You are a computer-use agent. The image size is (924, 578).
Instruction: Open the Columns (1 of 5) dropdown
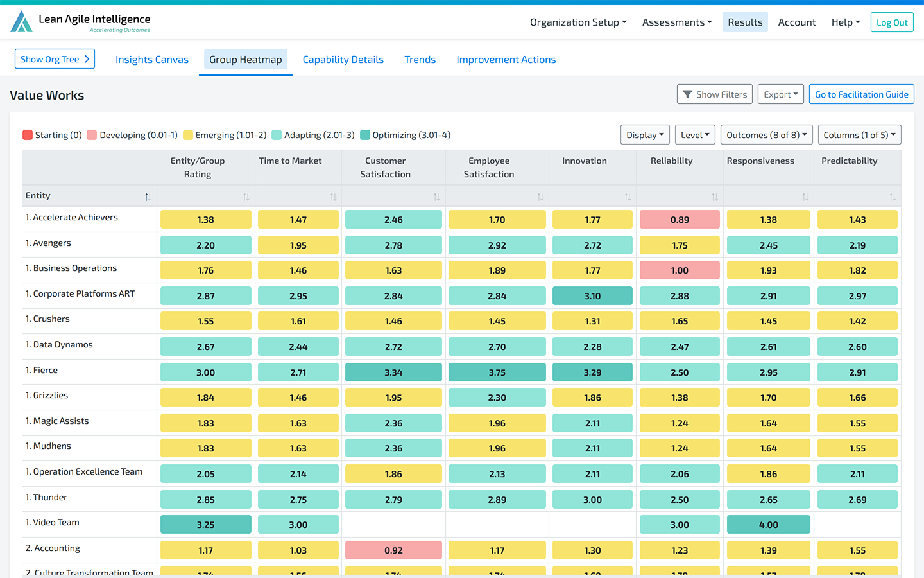pyautogui.click(x=859, y=135)
